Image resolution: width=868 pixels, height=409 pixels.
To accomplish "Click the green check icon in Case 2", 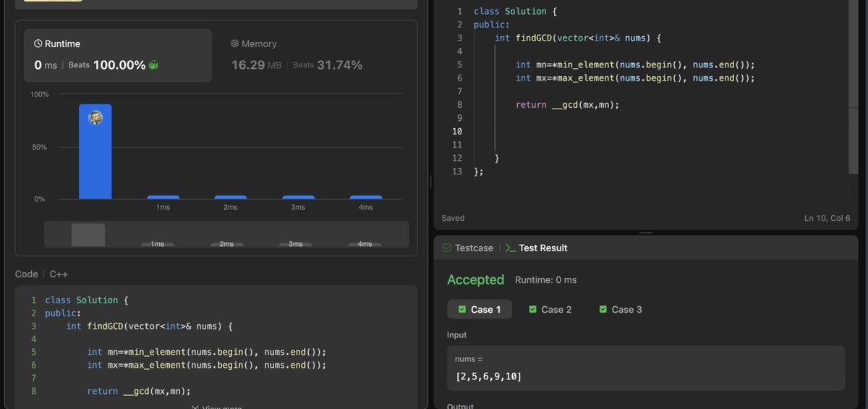I will pos(533,310).
